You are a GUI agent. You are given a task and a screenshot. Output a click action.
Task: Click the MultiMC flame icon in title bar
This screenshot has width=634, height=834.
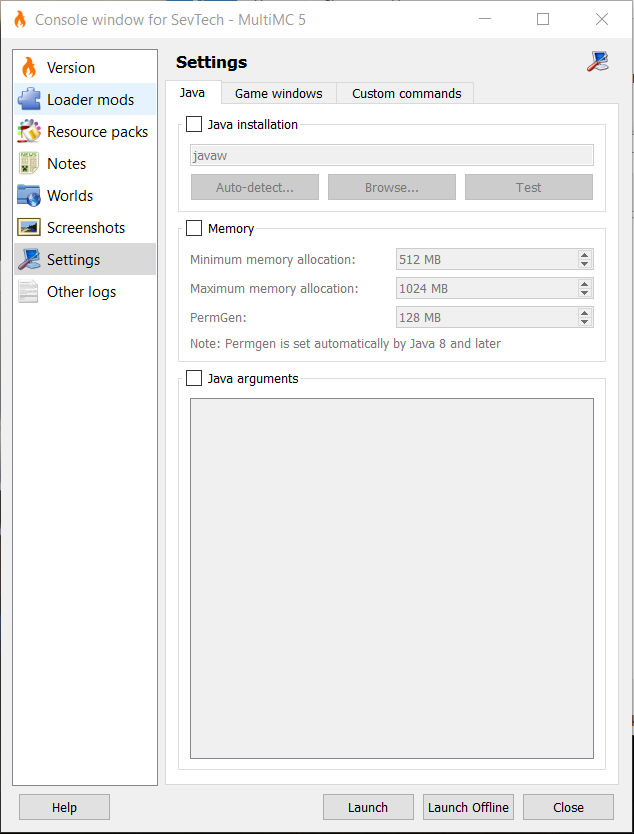pos(20,20)
